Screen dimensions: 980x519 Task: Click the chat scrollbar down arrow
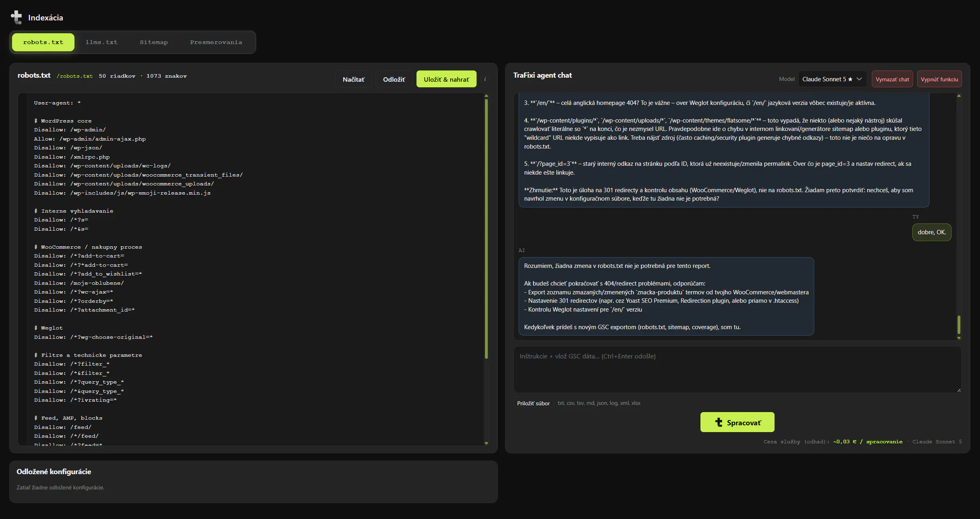(x=959, y=338)
